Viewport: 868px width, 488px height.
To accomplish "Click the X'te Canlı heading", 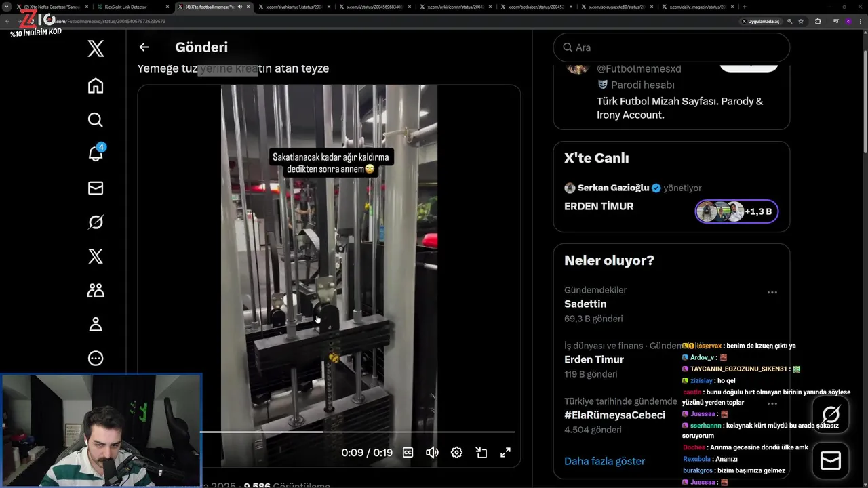I will click(597, 158).
